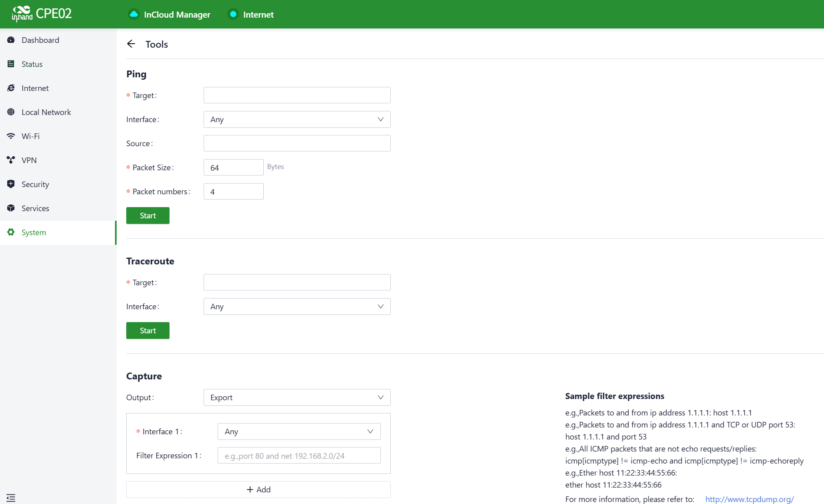Click the Add capture interface button
This screenshot has height=504, width=824.
click(259, 490)
